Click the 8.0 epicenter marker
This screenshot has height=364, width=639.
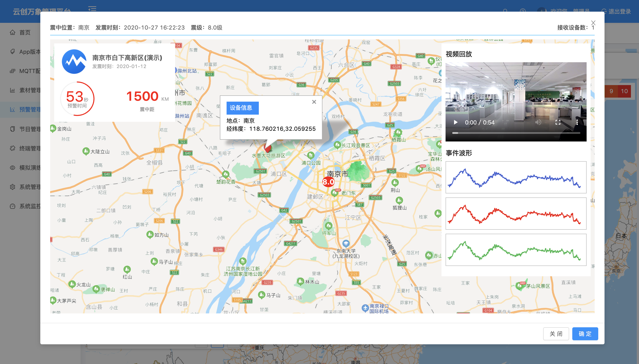click(x=328, y=182)
